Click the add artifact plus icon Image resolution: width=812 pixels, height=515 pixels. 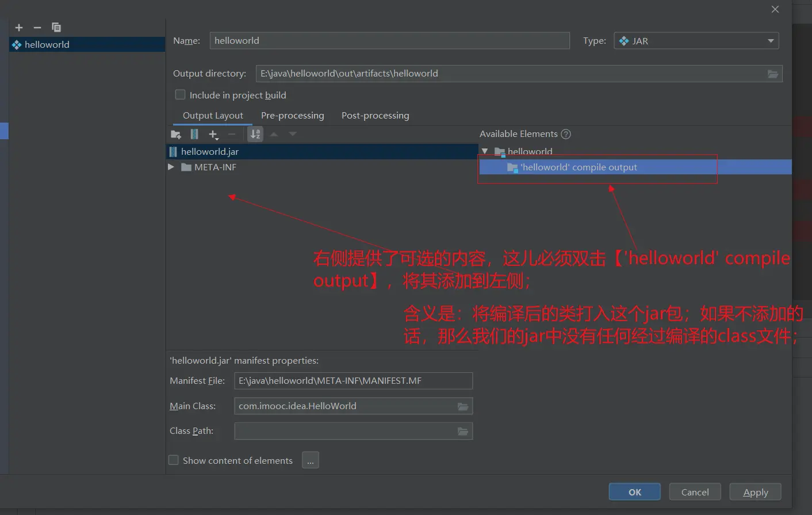[x=19, y=28]
